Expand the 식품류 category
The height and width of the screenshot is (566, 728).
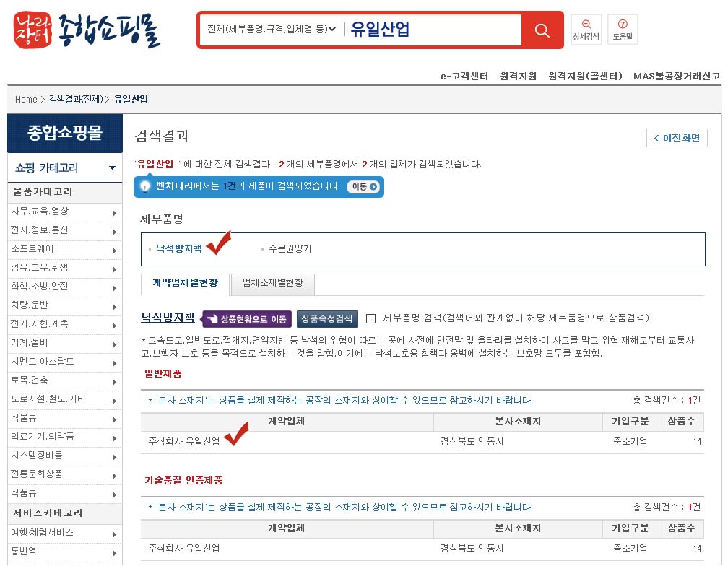click(x=65, y=493)
